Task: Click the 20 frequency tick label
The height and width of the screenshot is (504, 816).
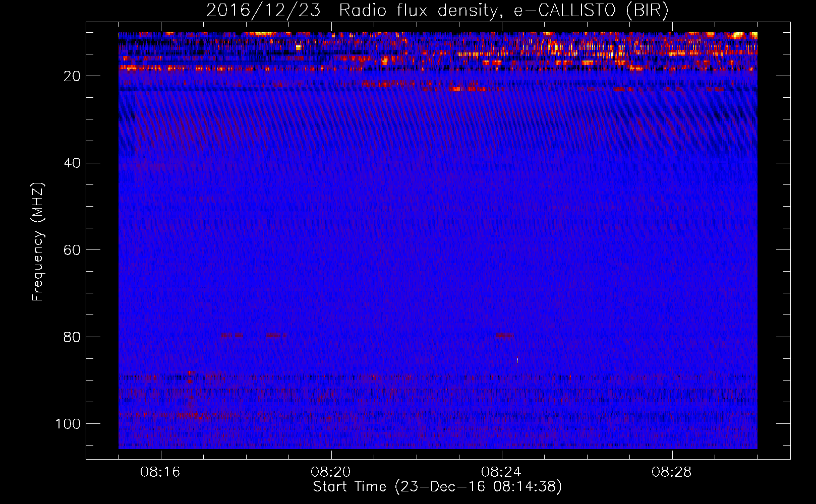Action: 73,76
